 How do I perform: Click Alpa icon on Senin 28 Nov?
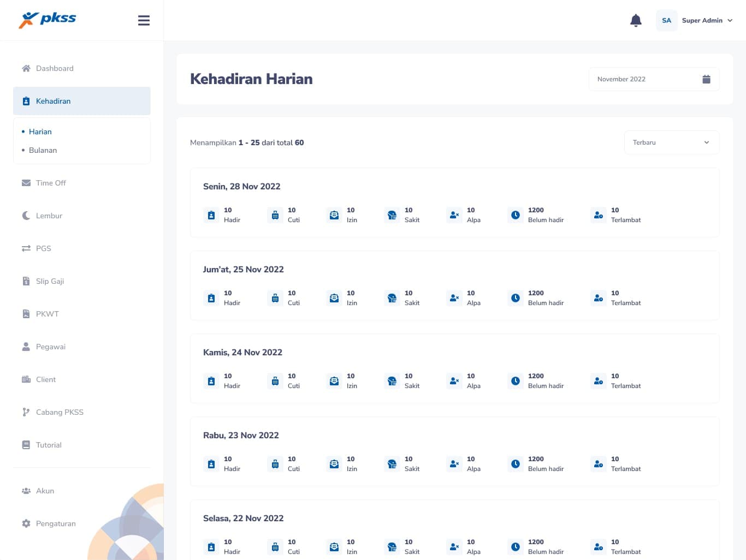[454, 215]
